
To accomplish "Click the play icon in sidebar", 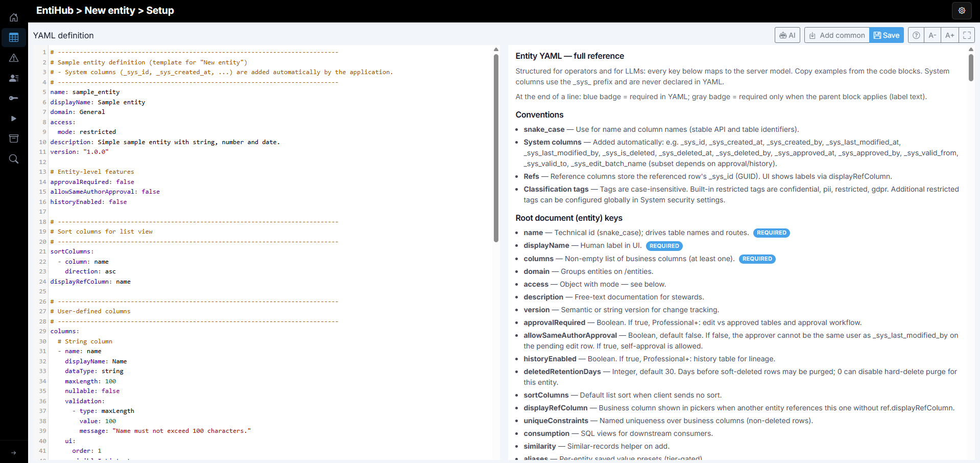I will [14, 119].
